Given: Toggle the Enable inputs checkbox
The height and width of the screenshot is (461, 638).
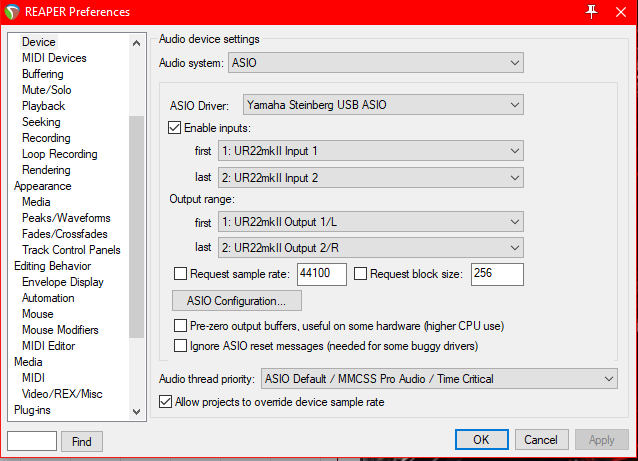Looking at the screenshot, I should point(176,128).
